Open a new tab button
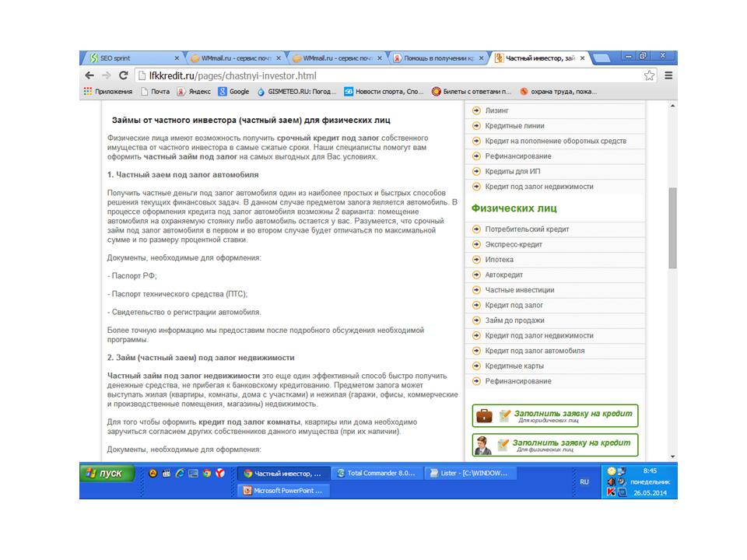The height and width of the screenshot is (560, 747). 601,58
